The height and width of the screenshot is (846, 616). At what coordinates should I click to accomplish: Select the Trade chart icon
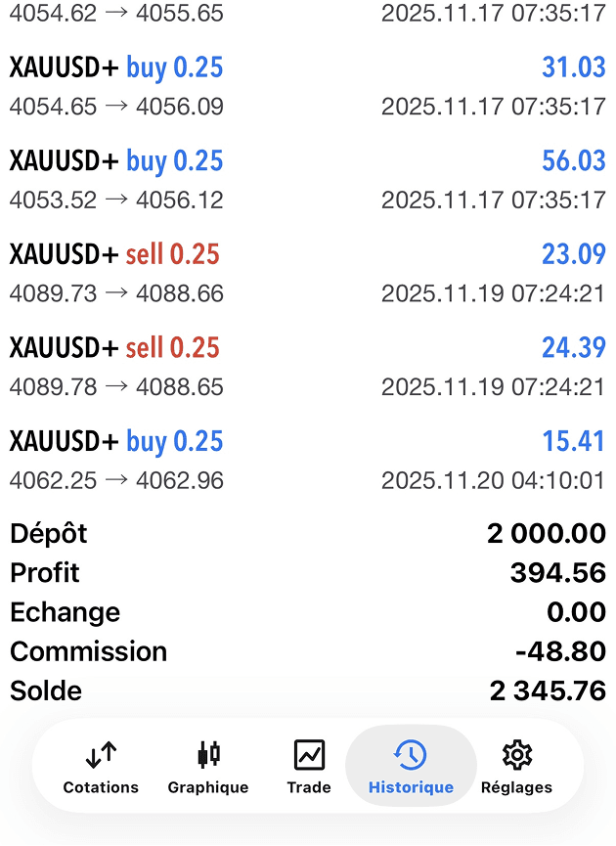(x=309, y=755)
